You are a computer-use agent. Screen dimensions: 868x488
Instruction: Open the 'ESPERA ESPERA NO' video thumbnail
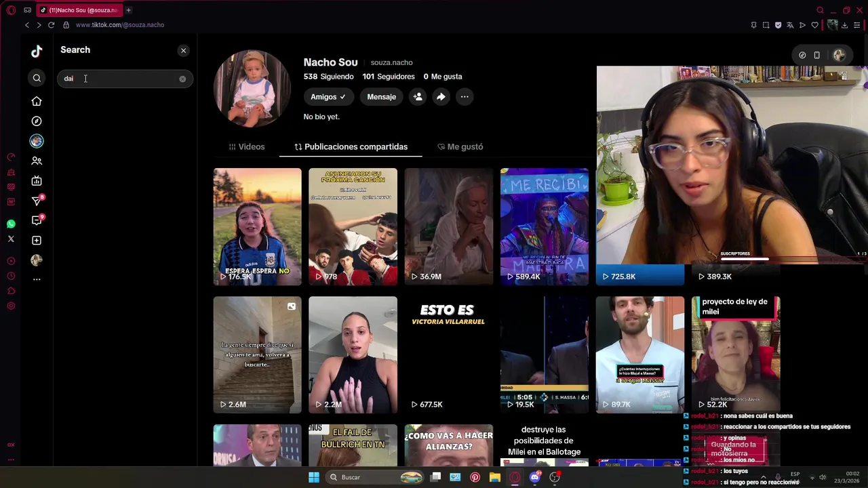coord(257,226)
